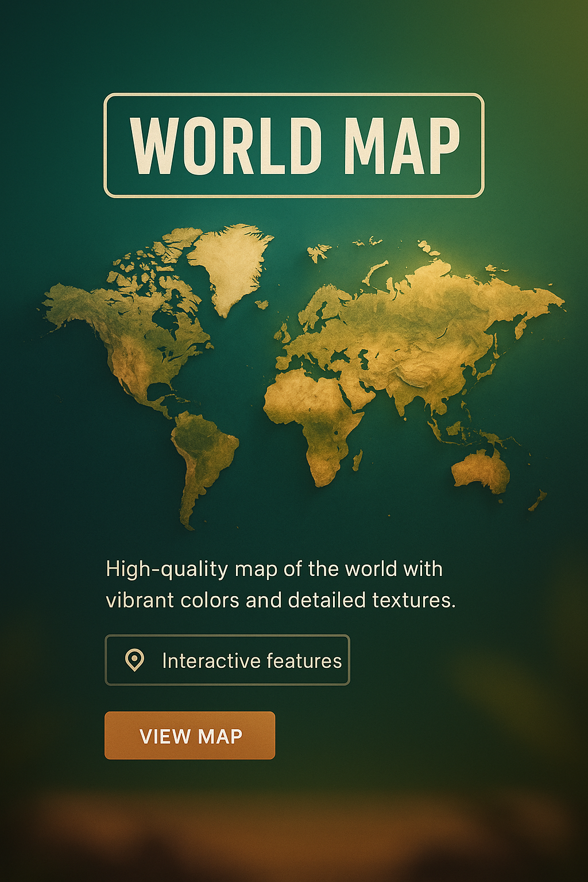Click the map description text
This screenshot has width=588, height=882.
point(280,585)
